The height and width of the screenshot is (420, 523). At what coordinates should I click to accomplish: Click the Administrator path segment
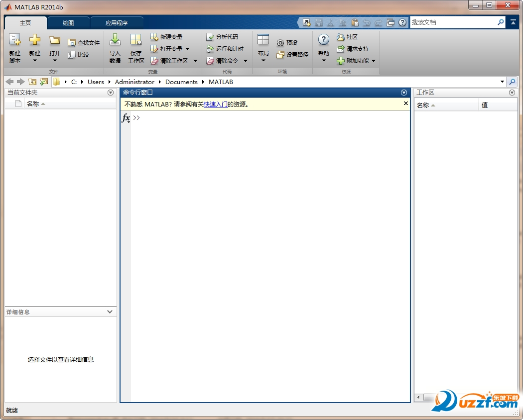tap(135, 82)
